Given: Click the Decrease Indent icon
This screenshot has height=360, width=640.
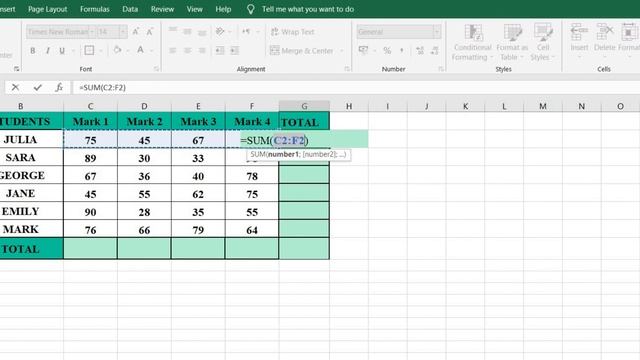Looking at the screenshot, I should click(220, 51).
